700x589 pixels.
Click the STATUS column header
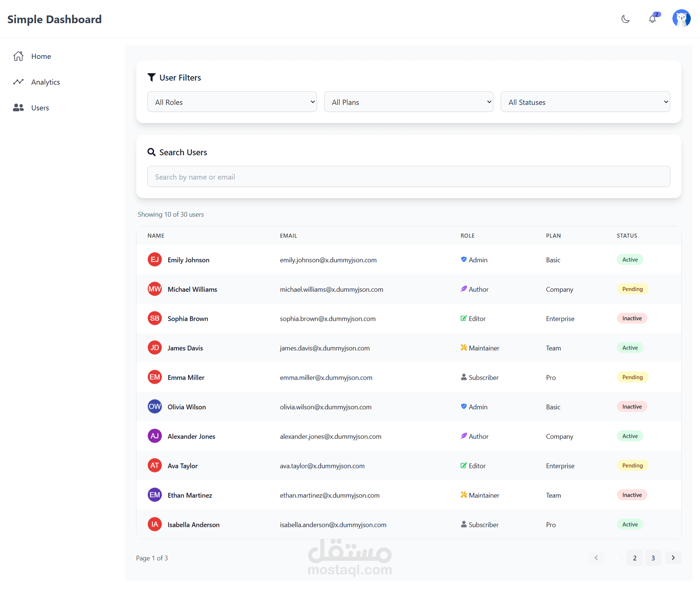click(x=627, y=235)
